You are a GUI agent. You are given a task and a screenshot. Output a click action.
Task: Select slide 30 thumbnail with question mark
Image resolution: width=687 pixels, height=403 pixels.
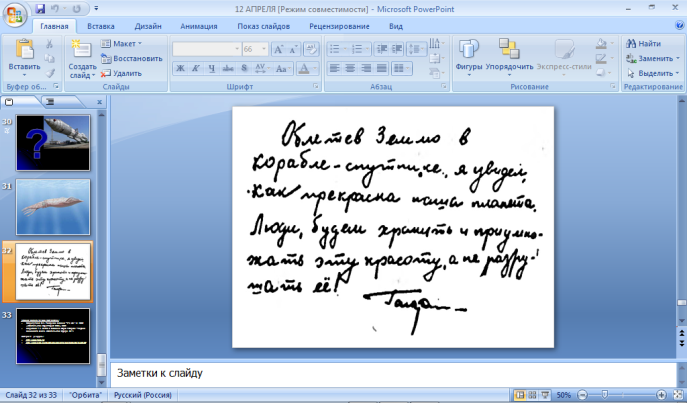(53, 143)
